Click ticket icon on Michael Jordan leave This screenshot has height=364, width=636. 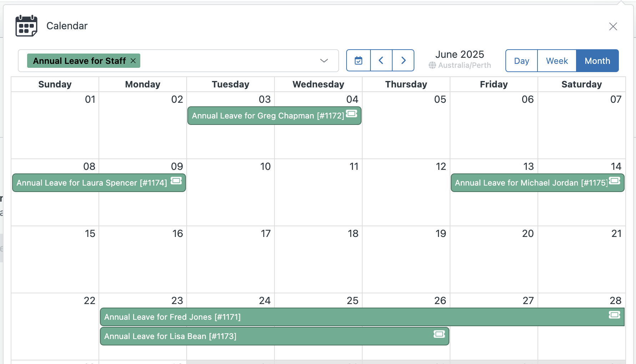[x=615, y=181]
